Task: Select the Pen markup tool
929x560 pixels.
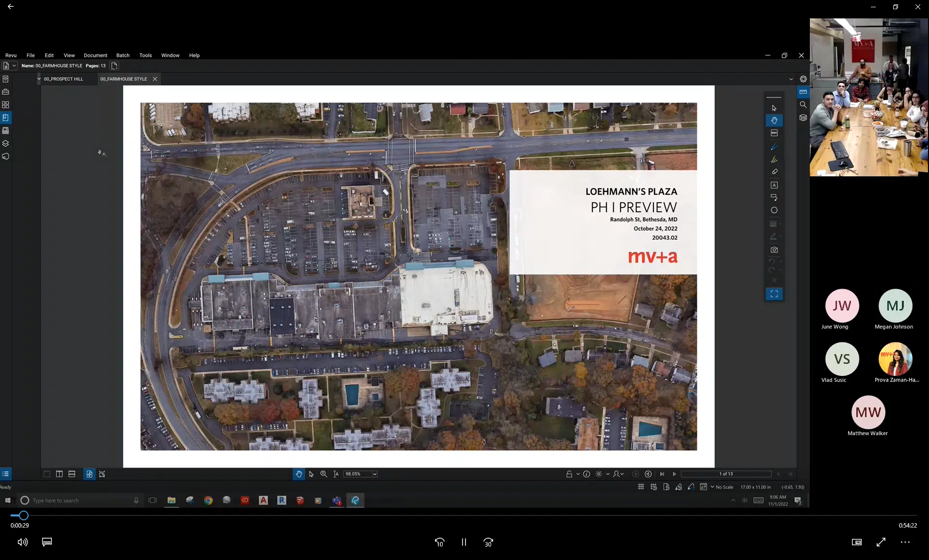Action: tap(774, 146)
